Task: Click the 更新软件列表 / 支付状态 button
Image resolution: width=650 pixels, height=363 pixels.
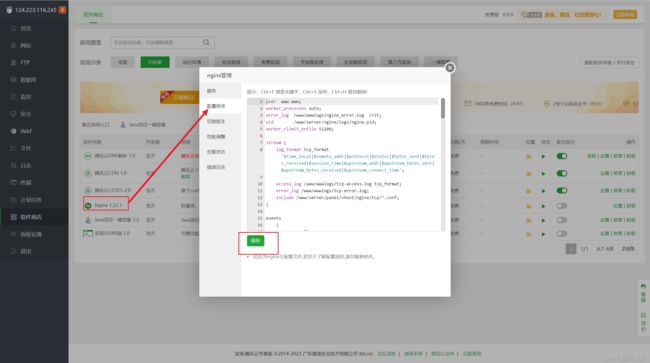Action: 609,63
